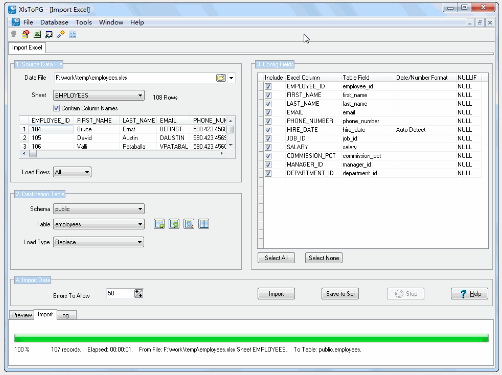Open the Tools menu
502x375 pixels.
84,22
